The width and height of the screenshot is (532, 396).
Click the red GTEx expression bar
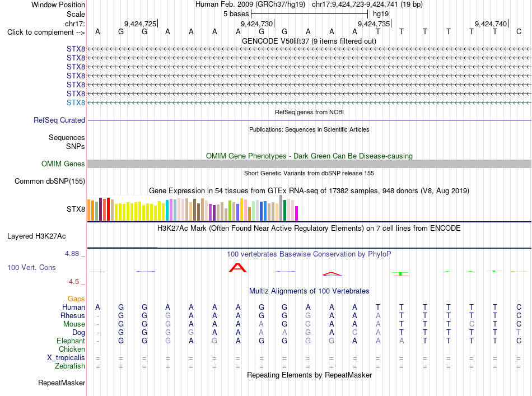[108, 209]
